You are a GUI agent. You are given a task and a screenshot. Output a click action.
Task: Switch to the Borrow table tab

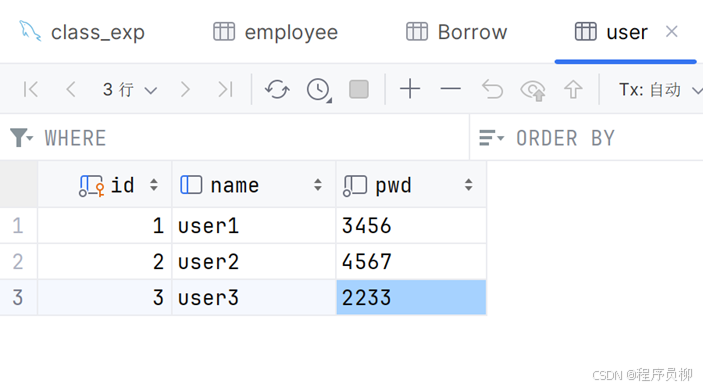click(456, 32)
